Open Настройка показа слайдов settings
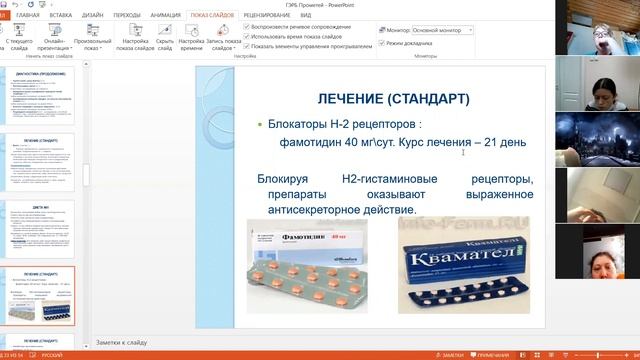 135,37
